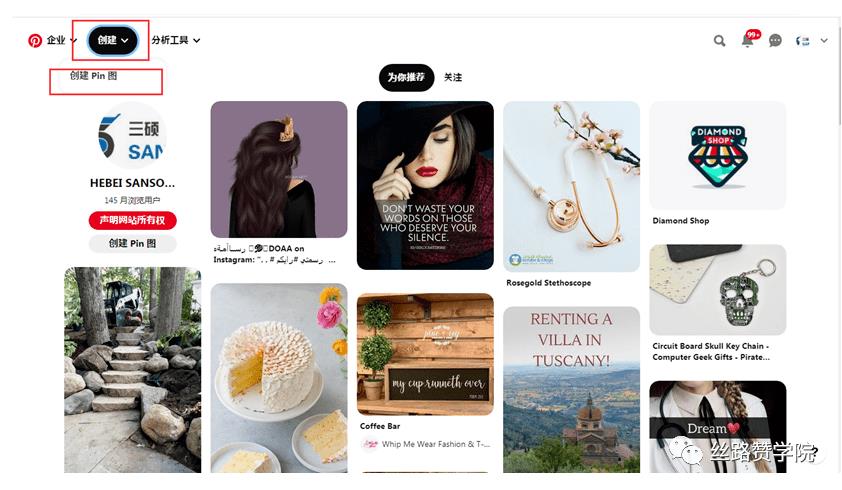Expand the 创建 dropdown button
The height and width of the screenshot is (490, 842).
click(x=113, y=40)
